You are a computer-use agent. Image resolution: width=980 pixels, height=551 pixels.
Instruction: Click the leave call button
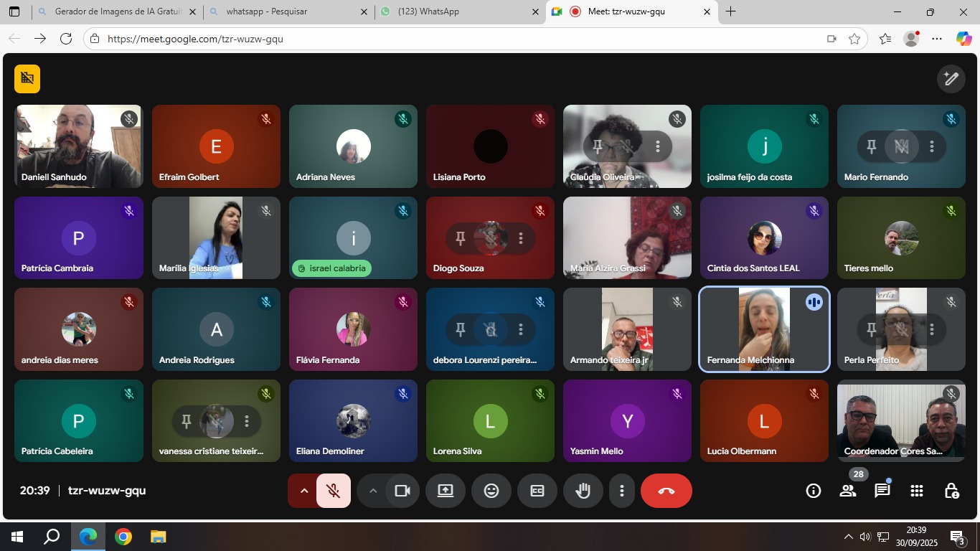(666, 491)
